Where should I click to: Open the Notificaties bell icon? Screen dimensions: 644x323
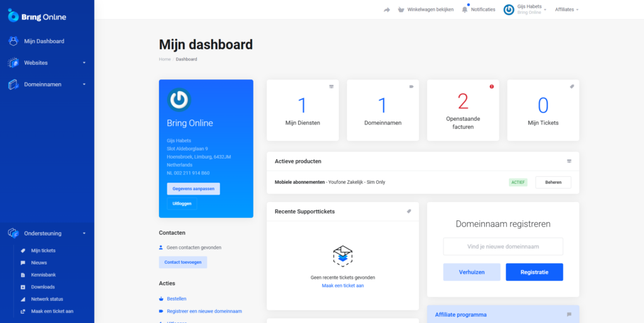[x=465, y=9]
